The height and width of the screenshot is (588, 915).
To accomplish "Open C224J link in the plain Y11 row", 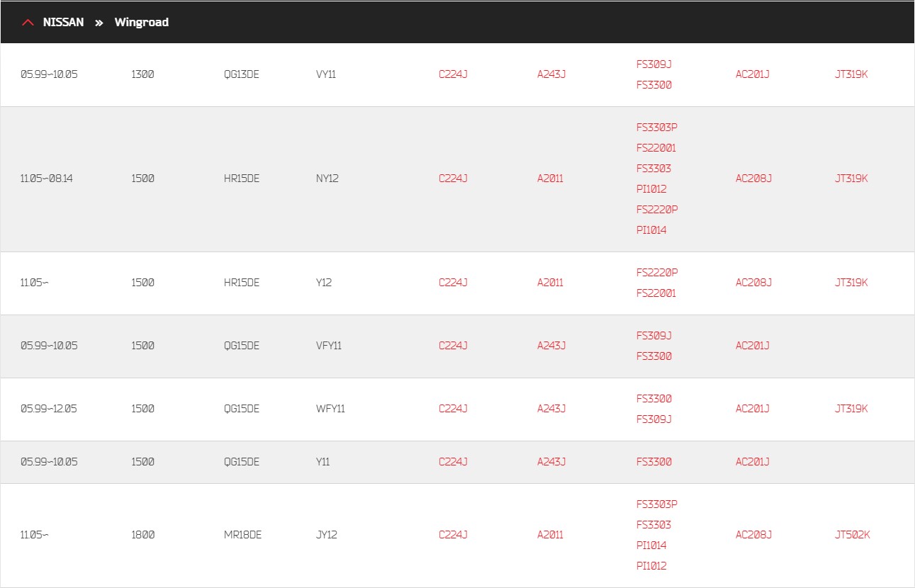I will tap(453, 462).
